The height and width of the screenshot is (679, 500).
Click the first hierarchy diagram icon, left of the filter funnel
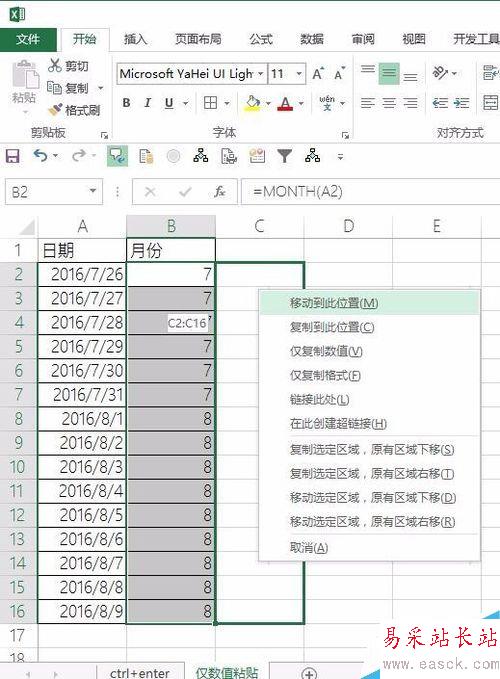pyautogui.click(x=200, y=155)
